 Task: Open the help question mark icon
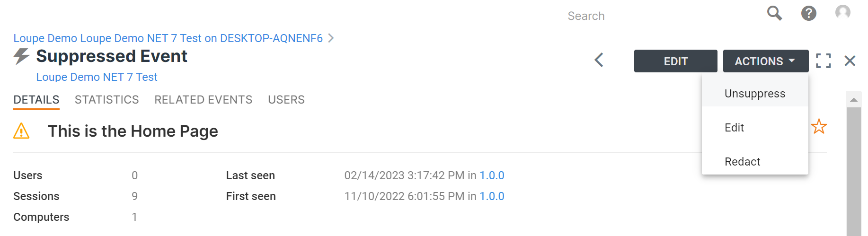[808, 13]
